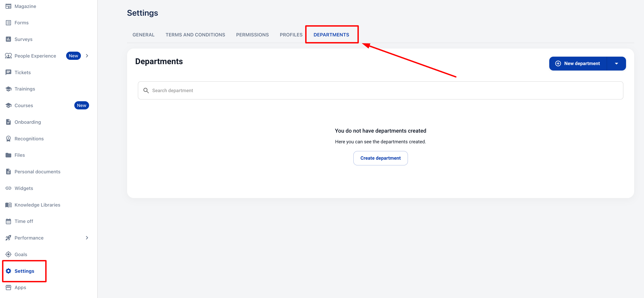Viewport: 644px width, 298px height.
Task: Switch to the Permissions tab
Action: pyautogui.click(x=252, y=35)
